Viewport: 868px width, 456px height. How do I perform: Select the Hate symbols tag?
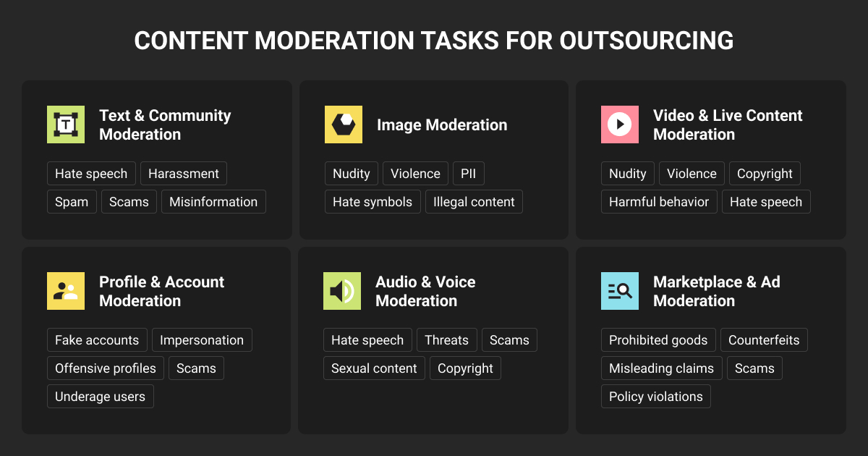click(x=373, y=202)
